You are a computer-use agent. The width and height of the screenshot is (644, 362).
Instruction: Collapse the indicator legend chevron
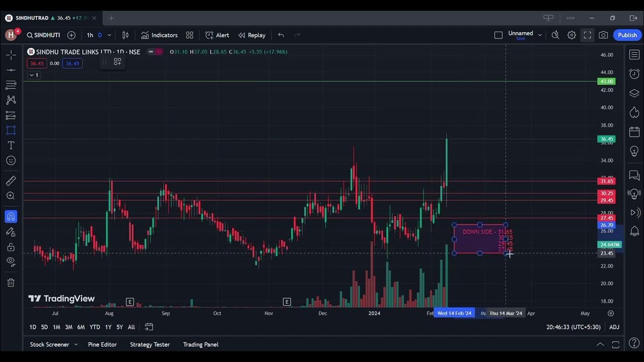click(34, 75)
